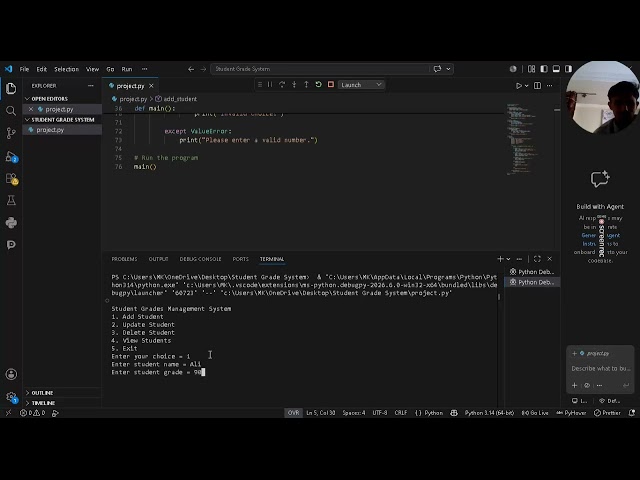
Task: Open the Edit menu
Action: pyautogui.click(x=42, y=69)
